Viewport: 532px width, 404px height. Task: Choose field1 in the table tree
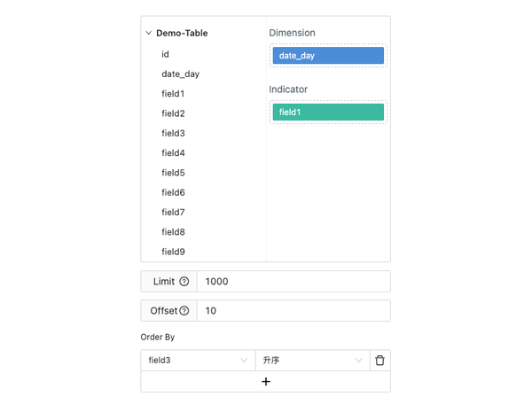coord(173,94)
